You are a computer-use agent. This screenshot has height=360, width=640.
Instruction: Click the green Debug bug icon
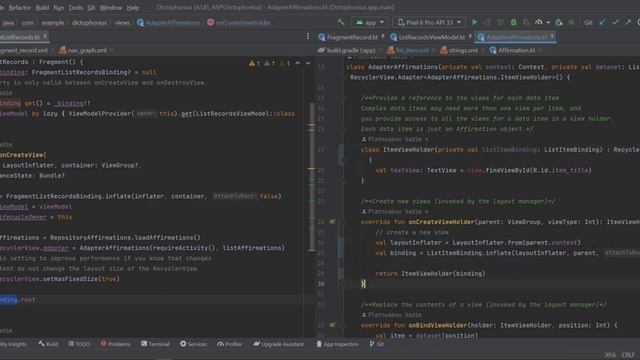(x=513, y=22)
